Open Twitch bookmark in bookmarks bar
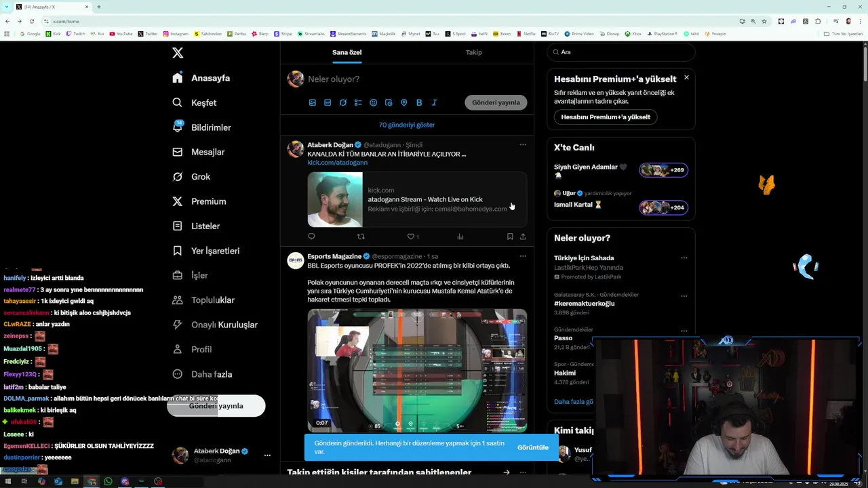This screenshot has height=488, width=868. coord(75,33)
